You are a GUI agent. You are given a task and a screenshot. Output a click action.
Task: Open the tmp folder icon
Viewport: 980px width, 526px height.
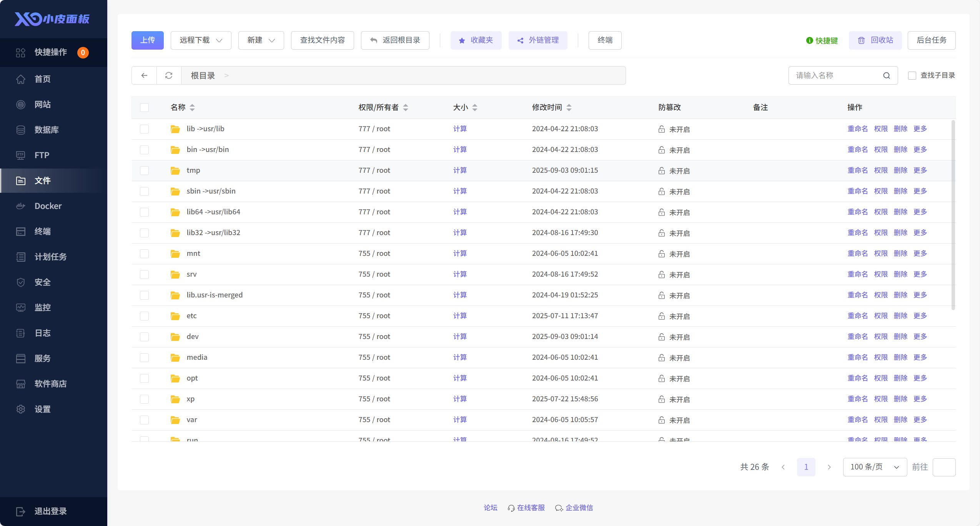pyautogui.click(x=175, y=170)
